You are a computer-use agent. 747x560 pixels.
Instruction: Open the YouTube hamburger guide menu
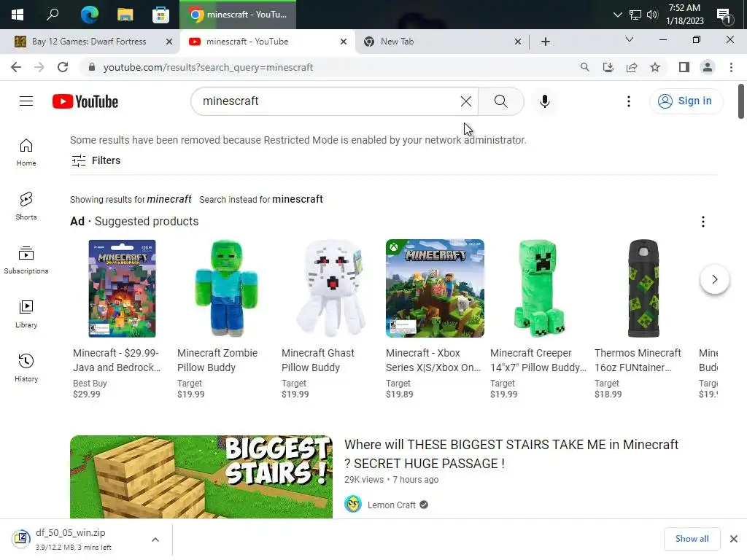point(26,101)
